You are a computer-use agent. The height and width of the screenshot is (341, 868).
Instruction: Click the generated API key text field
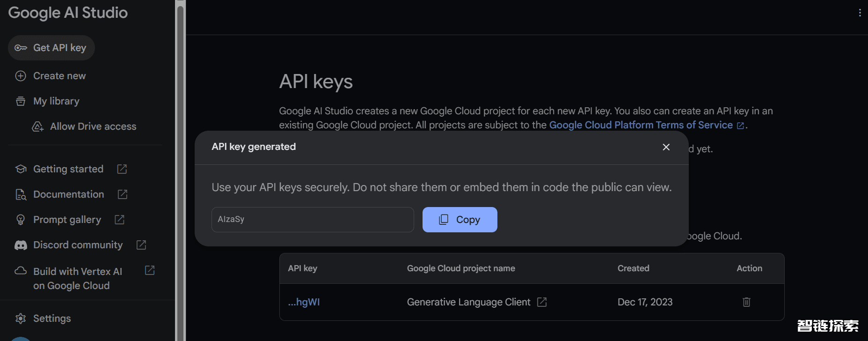pos(313,220)
